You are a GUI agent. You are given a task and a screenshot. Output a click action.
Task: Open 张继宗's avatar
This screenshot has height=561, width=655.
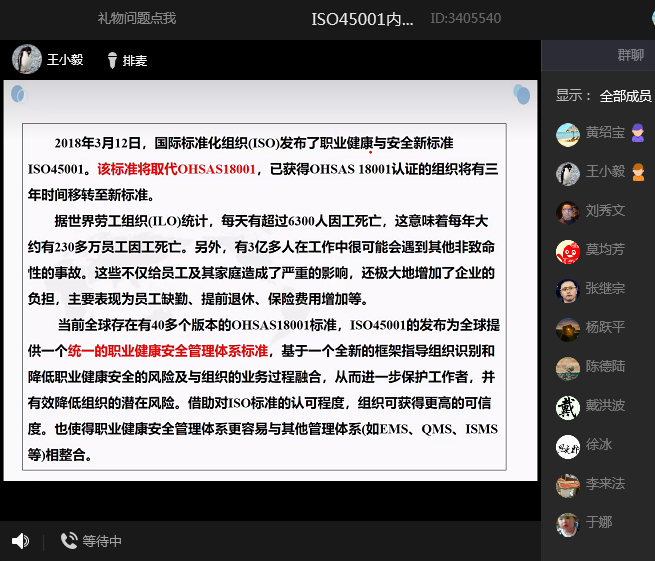point(568,291)
